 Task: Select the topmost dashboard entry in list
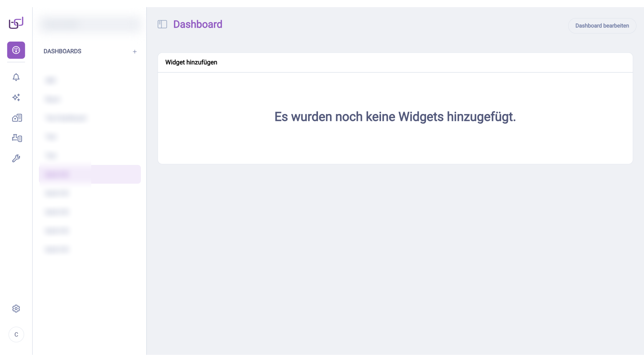point(51,80)
